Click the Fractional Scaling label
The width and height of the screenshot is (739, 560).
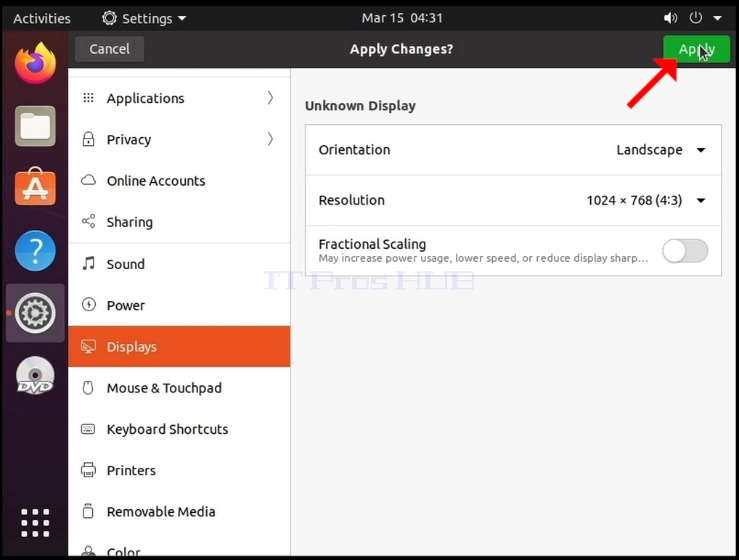coord(372,244)
